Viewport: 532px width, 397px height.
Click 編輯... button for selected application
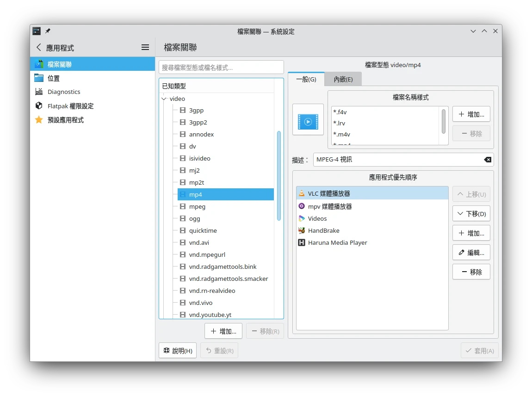tap(471, 253)
